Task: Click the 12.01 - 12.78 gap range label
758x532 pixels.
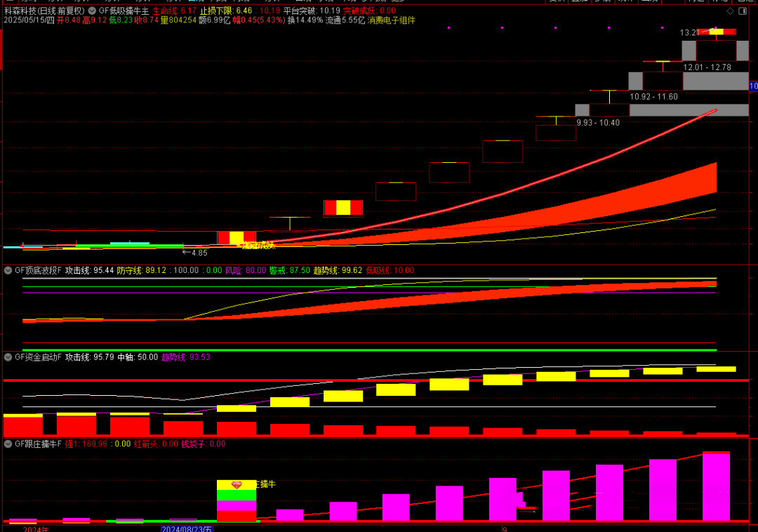Action: click(x=707, y=67)
